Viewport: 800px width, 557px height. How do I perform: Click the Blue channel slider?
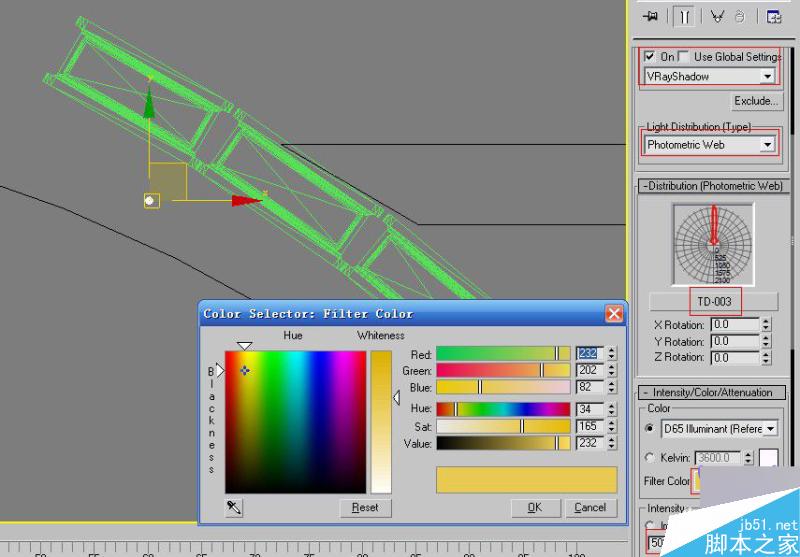[x=503, y=387]
